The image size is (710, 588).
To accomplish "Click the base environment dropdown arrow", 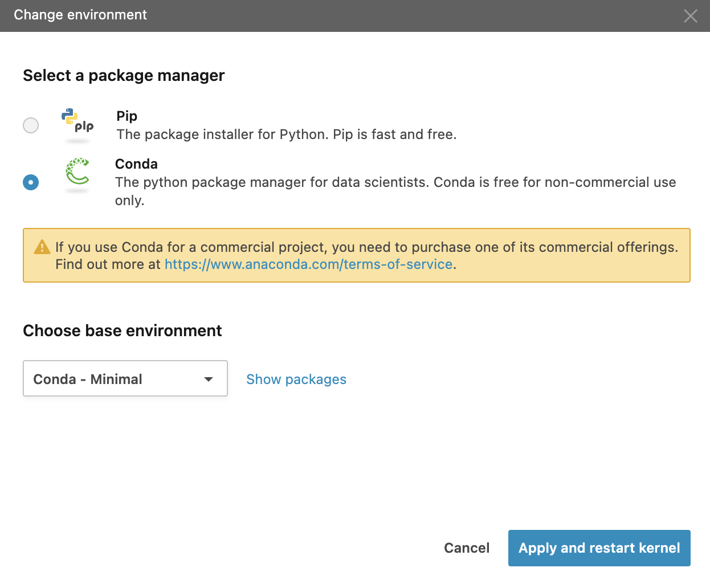I will [x=209, y=379].
